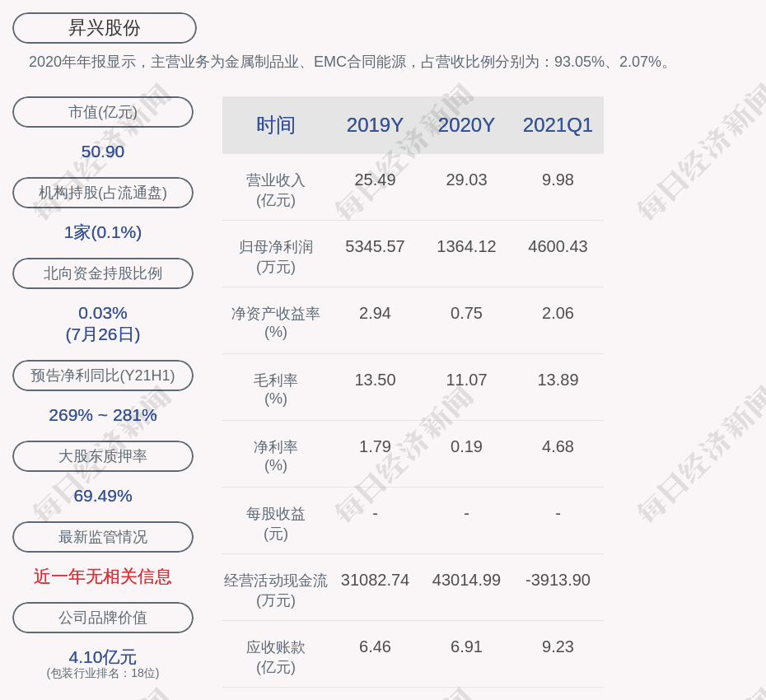Click the 昇兴股份 company name pill
Screen dimensions: 766x700
104,28
